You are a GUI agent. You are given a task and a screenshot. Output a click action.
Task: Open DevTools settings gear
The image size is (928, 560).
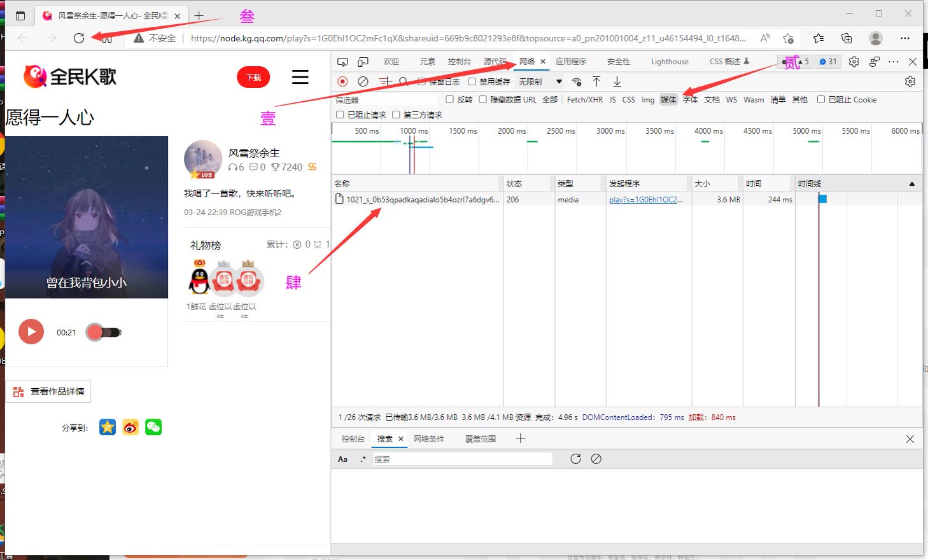click(x=854, y=62)
